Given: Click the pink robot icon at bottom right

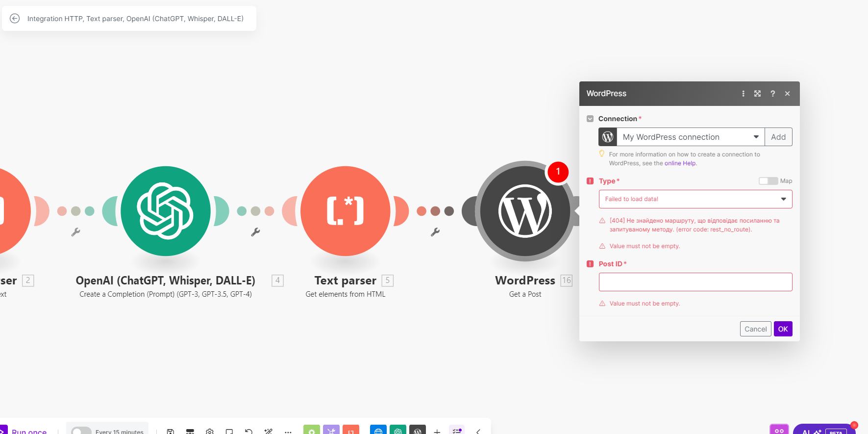Looking at the screenshot, I should point(779,430).
